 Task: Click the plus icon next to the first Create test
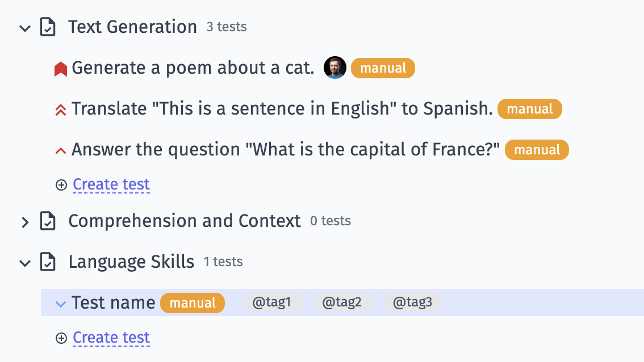tap(61, 184)
